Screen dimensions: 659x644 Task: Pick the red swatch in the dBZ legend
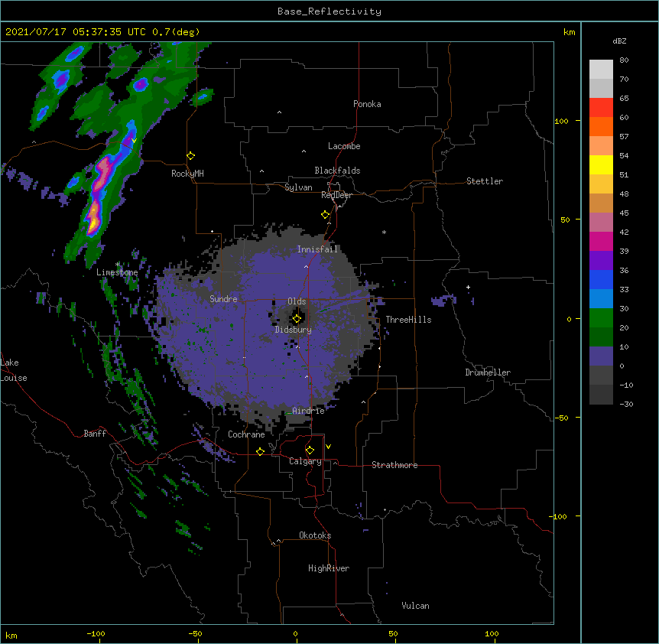[x=601, y=108]
